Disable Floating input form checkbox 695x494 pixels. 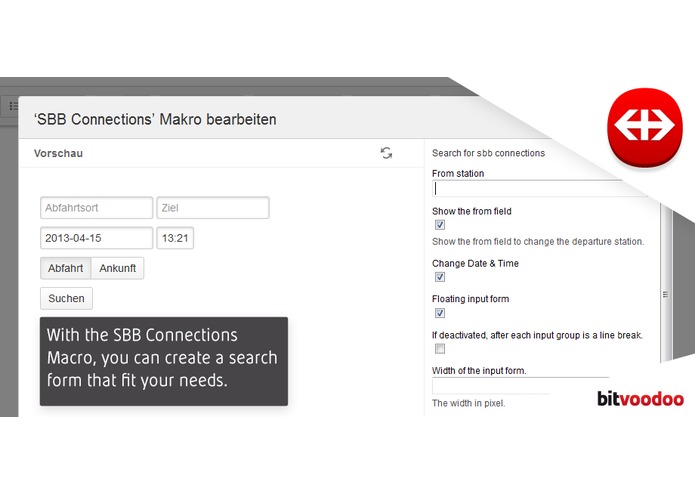click(x=440, y=313)
